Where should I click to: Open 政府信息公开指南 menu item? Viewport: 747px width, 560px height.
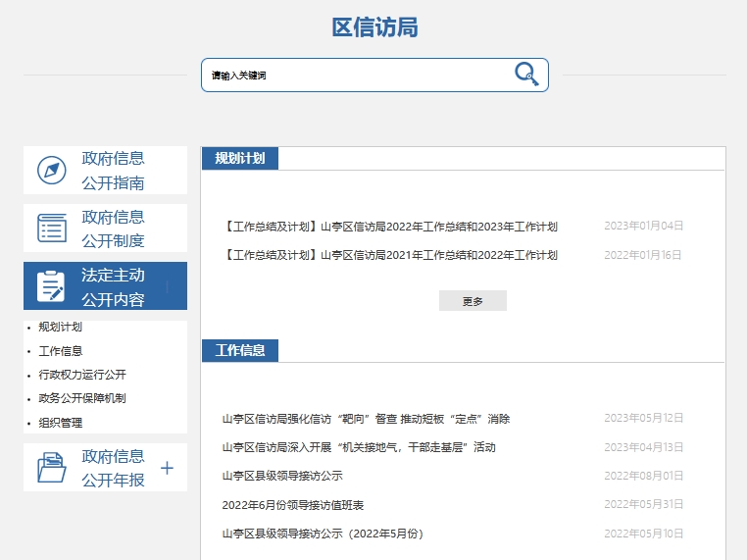pyautogui.click(x=105, y=170)
